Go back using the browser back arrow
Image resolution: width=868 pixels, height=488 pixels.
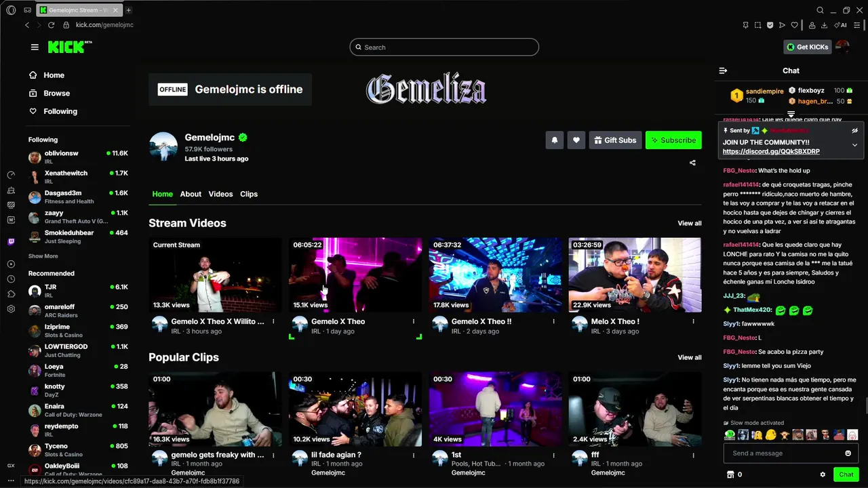pyautogui.click(x=27, y=25)
